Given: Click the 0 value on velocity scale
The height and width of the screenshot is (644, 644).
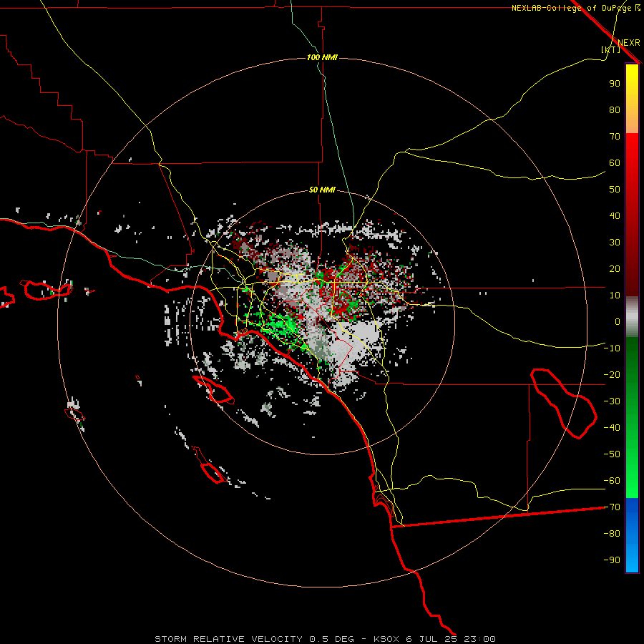Looking at the screenshot, I should [618, 322].
